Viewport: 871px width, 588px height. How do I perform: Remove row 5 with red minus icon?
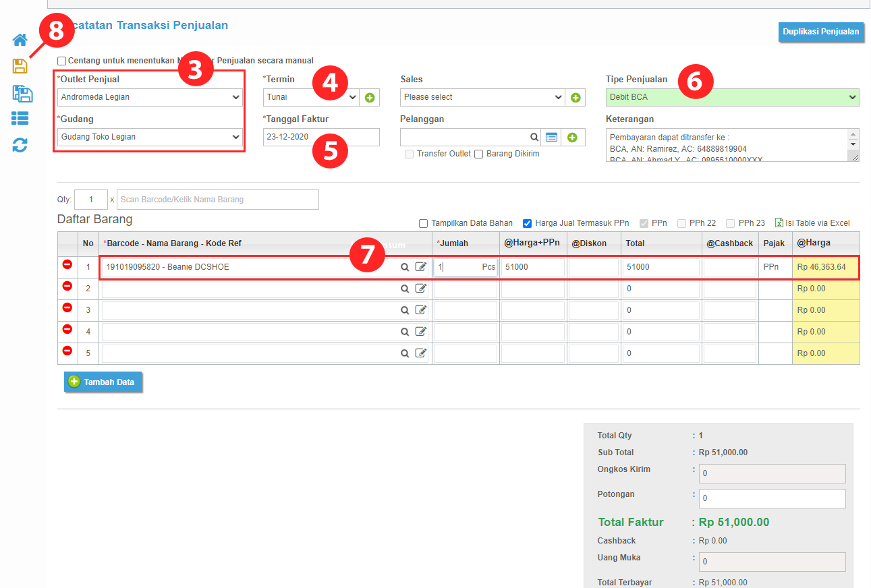click(67, 351)
